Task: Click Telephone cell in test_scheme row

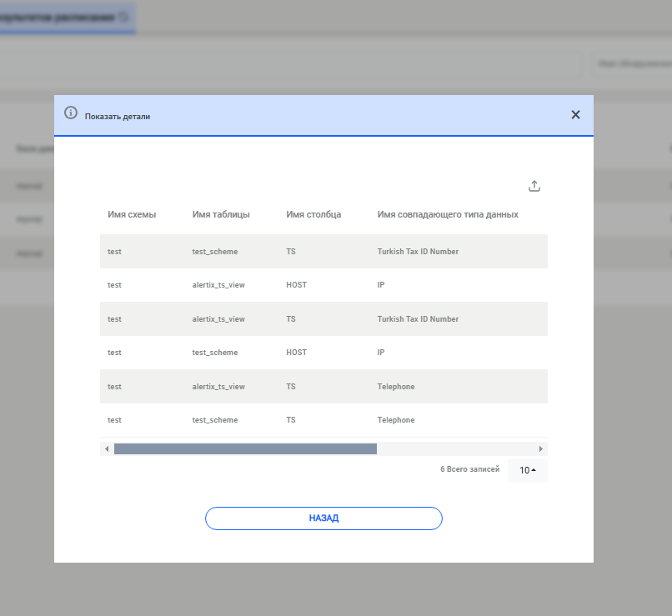Action: 396,420
